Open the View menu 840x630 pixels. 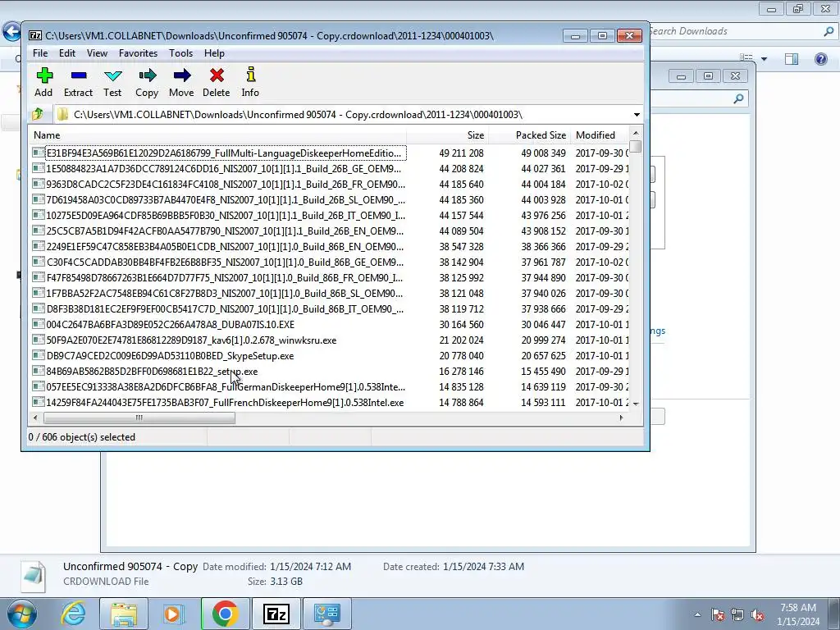pos(97,53)
